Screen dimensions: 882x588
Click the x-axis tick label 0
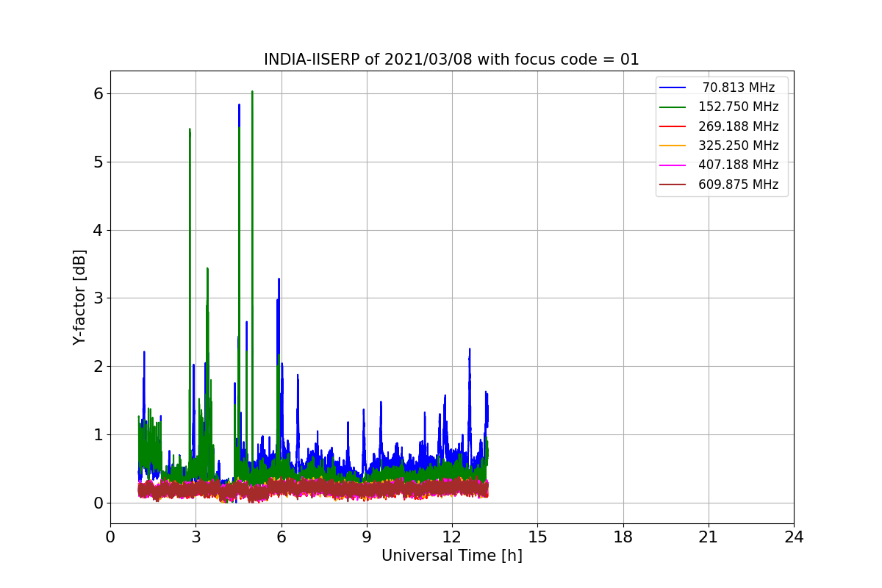(110, 537)
